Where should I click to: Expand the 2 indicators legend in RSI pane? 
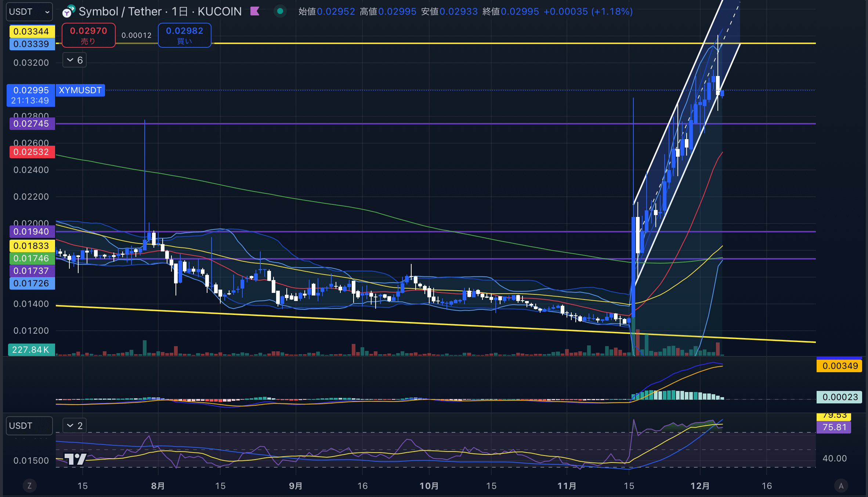(75, 426)
